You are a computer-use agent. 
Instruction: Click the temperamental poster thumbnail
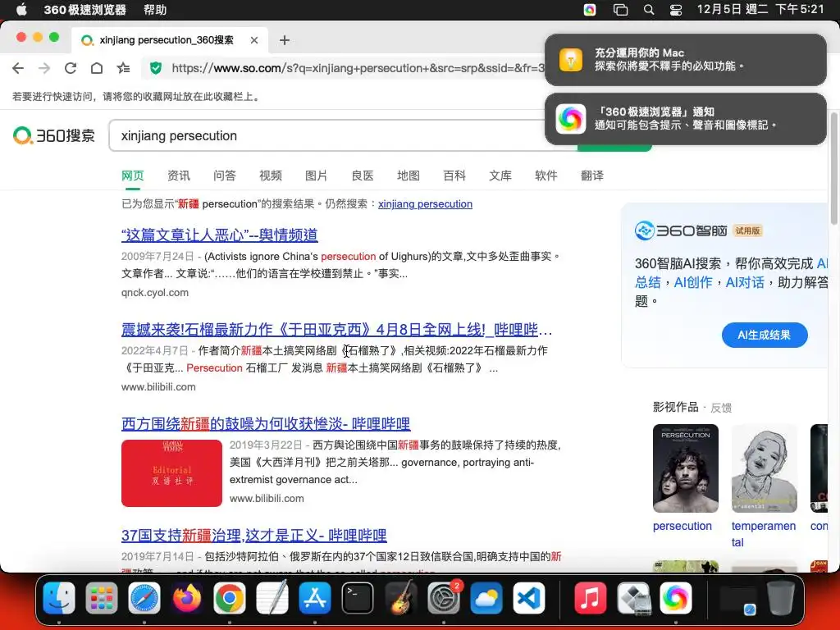tap(765, 468)
